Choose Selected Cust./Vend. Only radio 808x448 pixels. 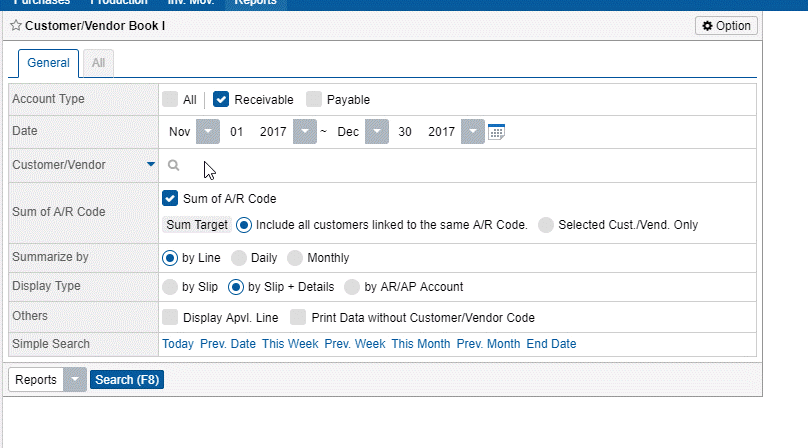pyautogui.click(x=546, y=225)
